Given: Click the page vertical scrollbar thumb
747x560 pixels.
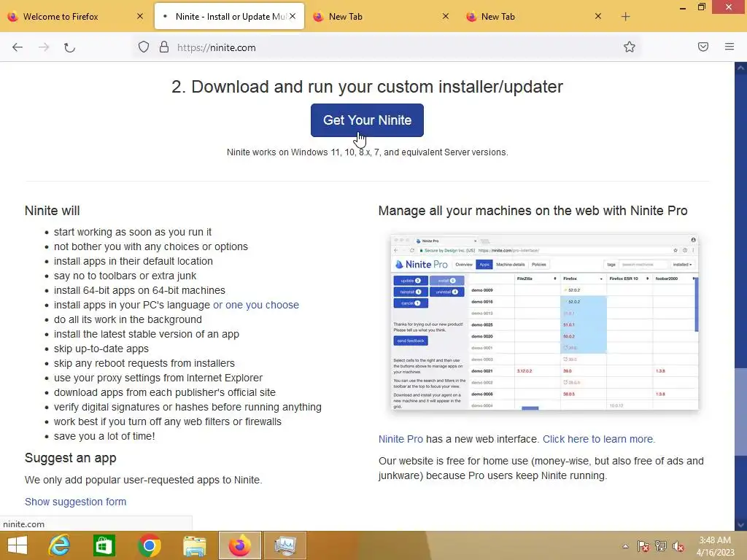Looking at the screenshot, I should coord(740,413).
